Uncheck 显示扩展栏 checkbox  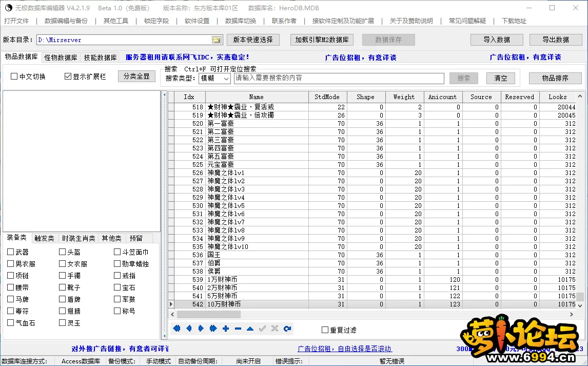pos(68,76)
